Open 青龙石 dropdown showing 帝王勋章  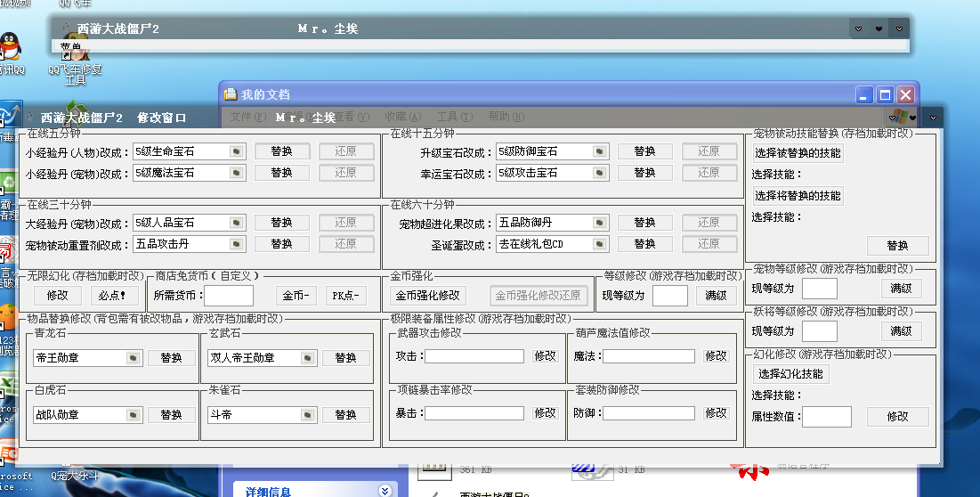[x=134, y=357]
